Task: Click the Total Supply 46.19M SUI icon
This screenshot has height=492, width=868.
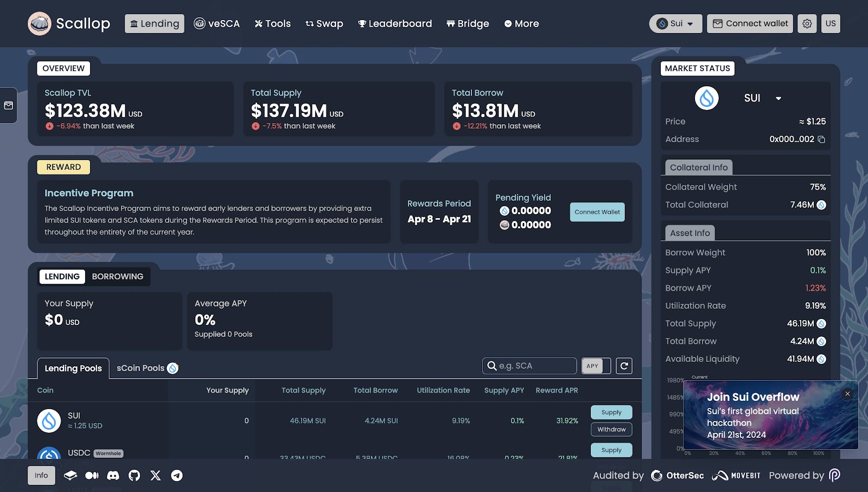Action: coord(821,324)
